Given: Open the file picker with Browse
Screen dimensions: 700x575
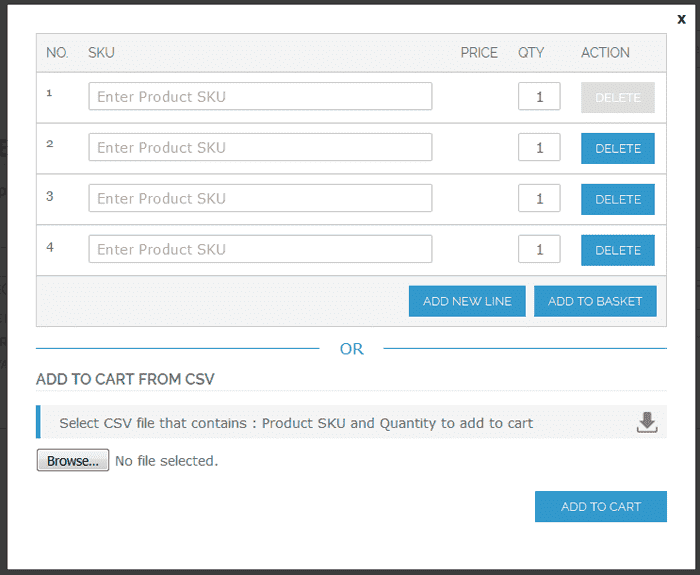Looking at the screenshot, I should (73, 461).
